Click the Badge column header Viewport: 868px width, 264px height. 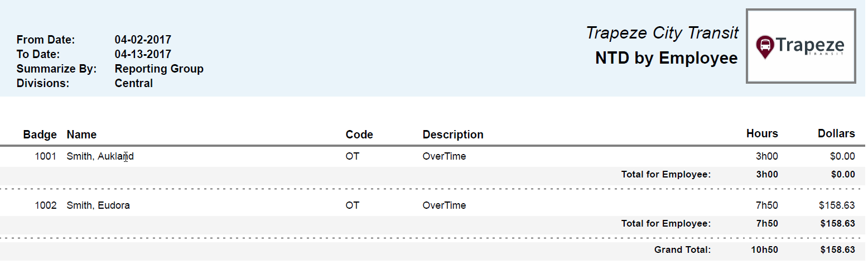(40, 135)
